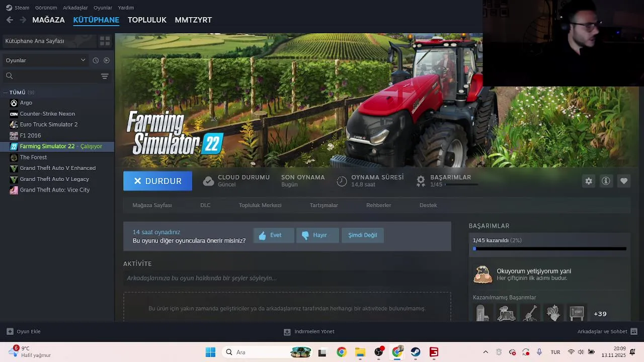Image resolution: width=644 pixels, height=362 pixels.
Task: Click activity text field
Action: 287,278
